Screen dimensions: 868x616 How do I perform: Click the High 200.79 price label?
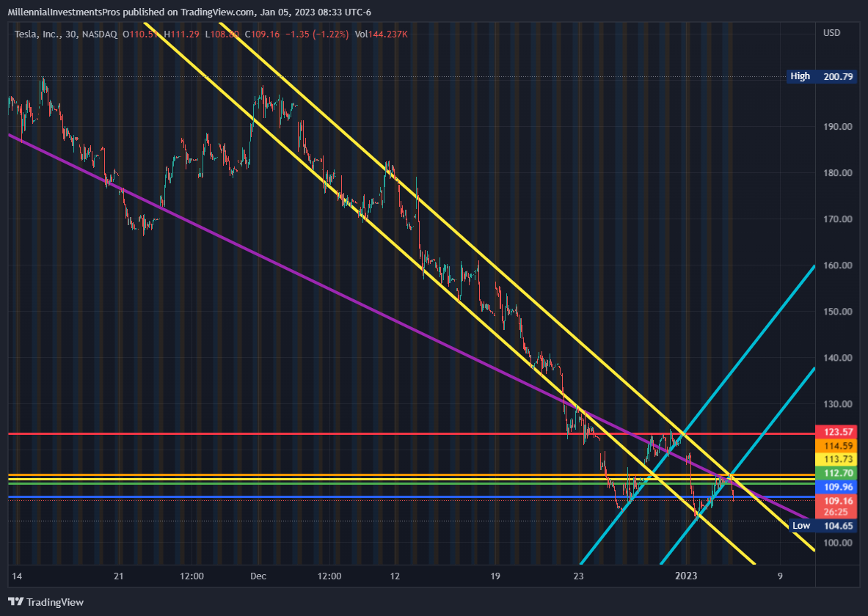click(x=822, y=76)
